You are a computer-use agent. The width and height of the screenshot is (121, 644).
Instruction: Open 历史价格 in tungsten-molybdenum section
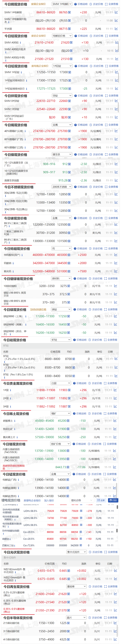(x=96, y=249)
